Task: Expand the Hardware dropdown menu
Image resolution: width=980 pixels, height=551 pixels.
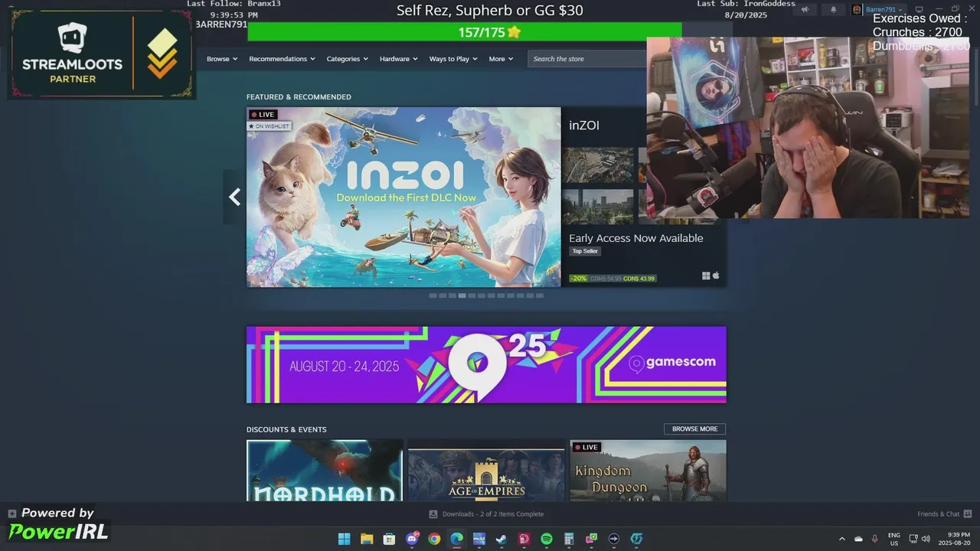Action: (x=399, y=59)
